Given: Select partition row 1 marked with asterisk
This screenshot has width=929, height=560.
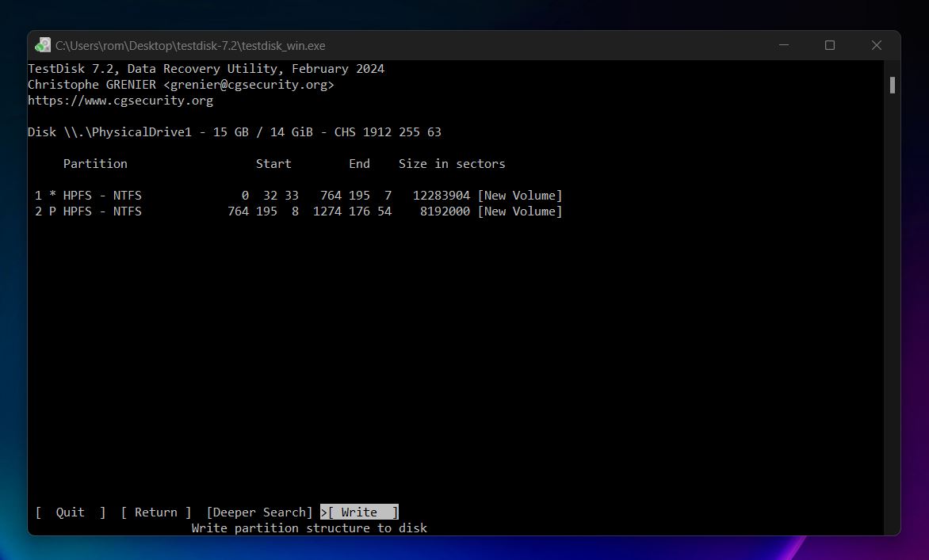Looking at the screenshot, I should pyautogui.click(x=299, y=196).
